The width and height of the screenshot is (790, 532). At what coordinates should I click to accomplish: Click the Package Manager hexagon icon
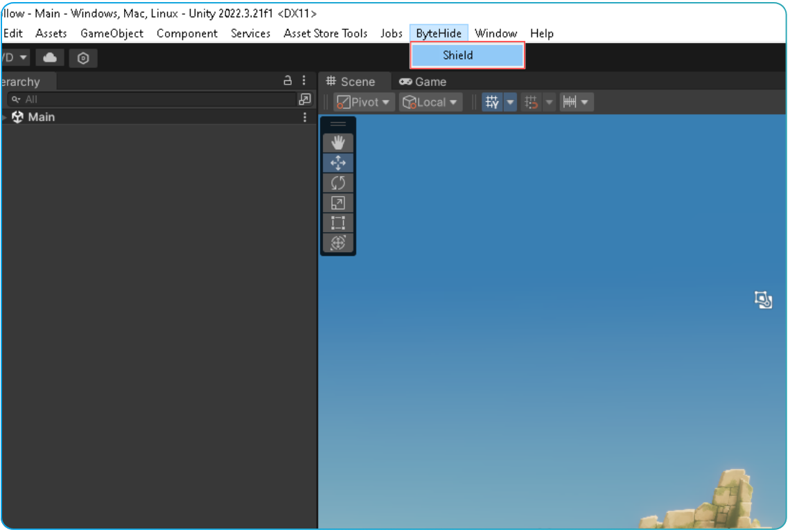83,58
